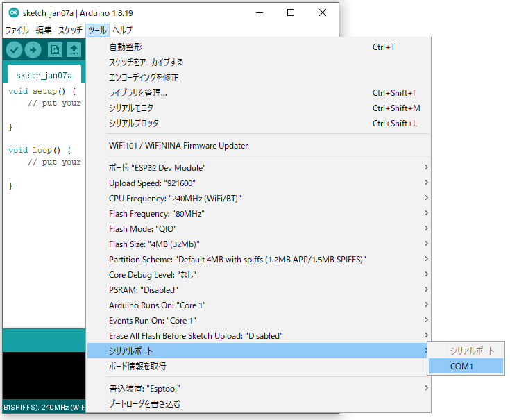Choose 自動整形 from the Tools menu

click(x=259, y=47)
